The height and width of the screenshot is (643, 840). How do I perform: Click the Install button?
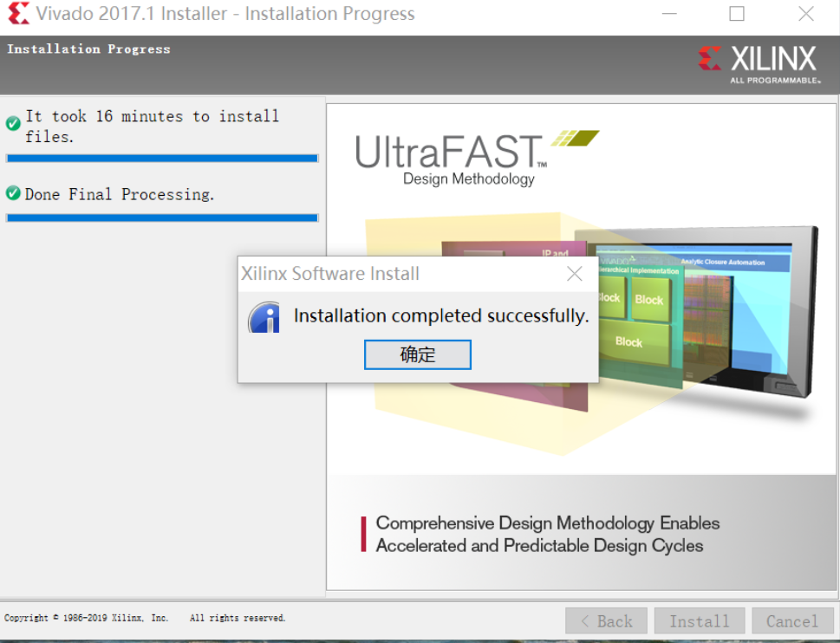699,621
